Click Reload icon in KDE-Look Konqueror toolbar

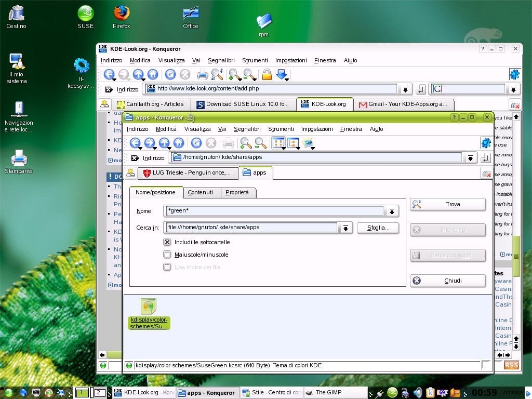[x=170, y=74]
